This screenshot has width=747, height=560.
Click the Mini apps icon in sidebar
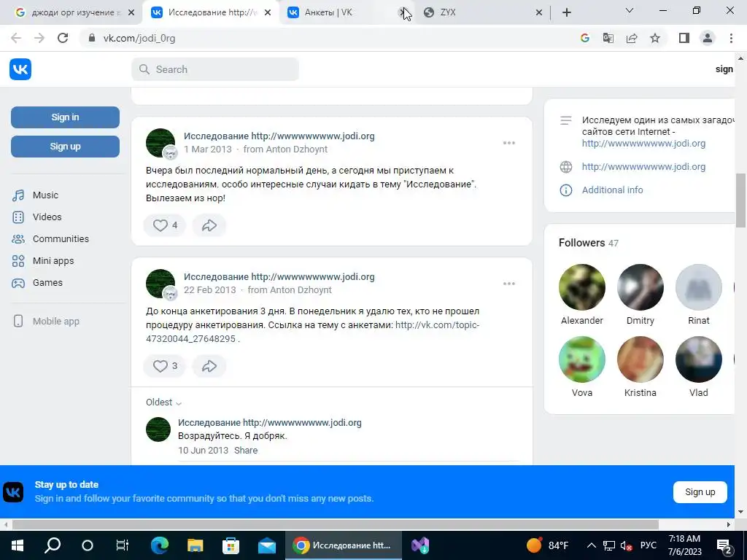18,261
